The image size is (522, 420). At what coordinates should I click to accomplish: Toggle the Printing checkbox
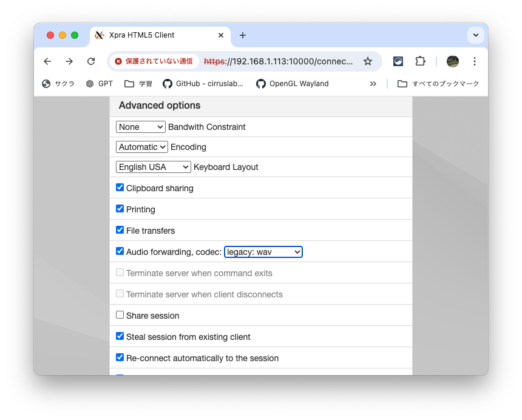tap(120, 209)
